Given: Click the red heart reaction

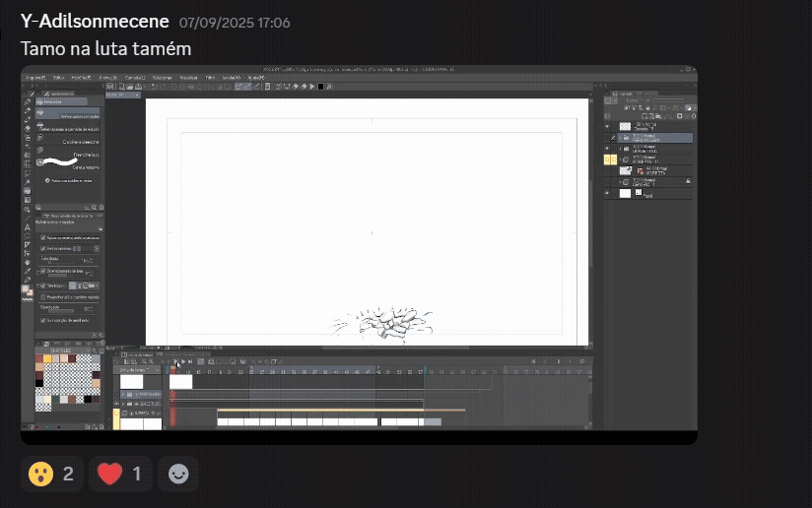Looking at the screenshot, I should [x=120, y=474].
